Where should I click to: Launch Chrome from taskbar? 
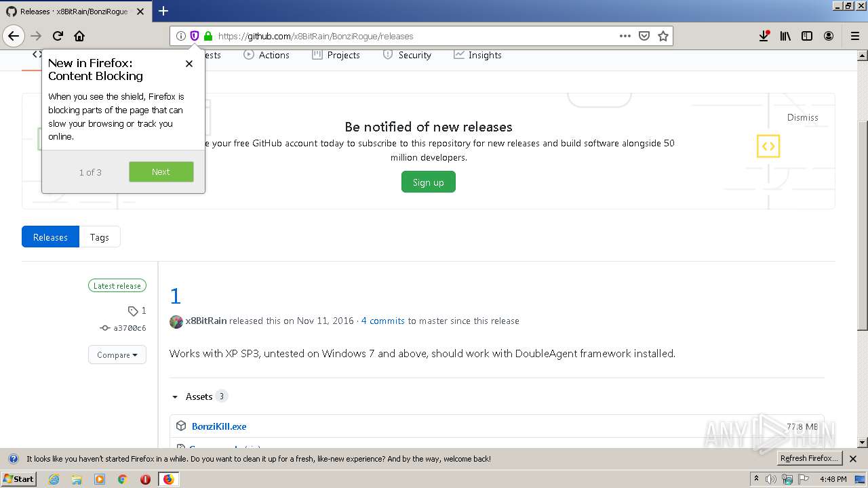coord(122,479)
